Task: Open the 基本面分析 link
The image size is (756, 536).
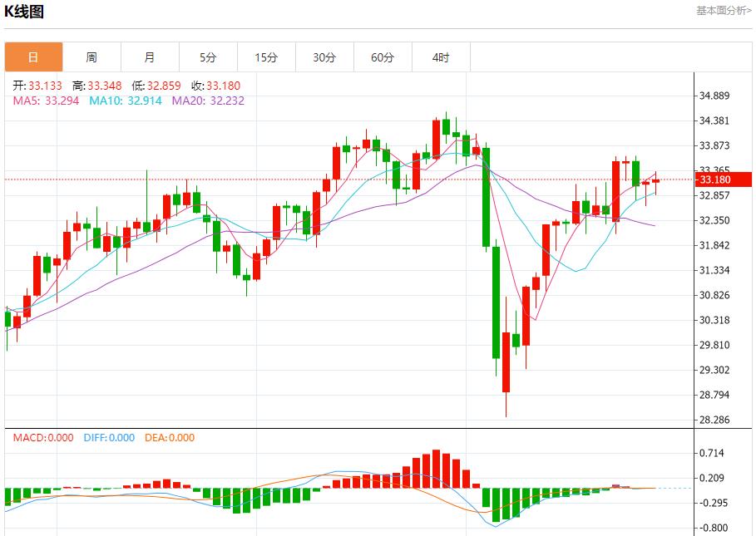Action: [723, 11]
